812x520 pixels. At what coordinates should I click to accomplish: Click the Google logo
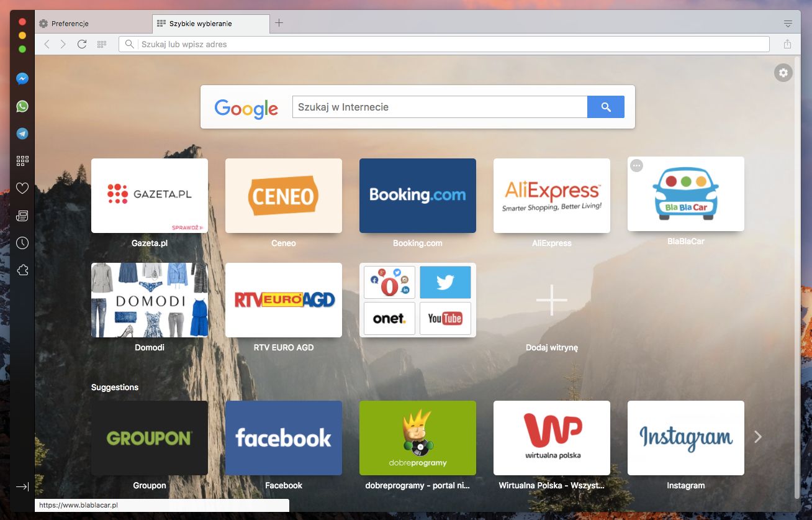[x=246, y=108]
